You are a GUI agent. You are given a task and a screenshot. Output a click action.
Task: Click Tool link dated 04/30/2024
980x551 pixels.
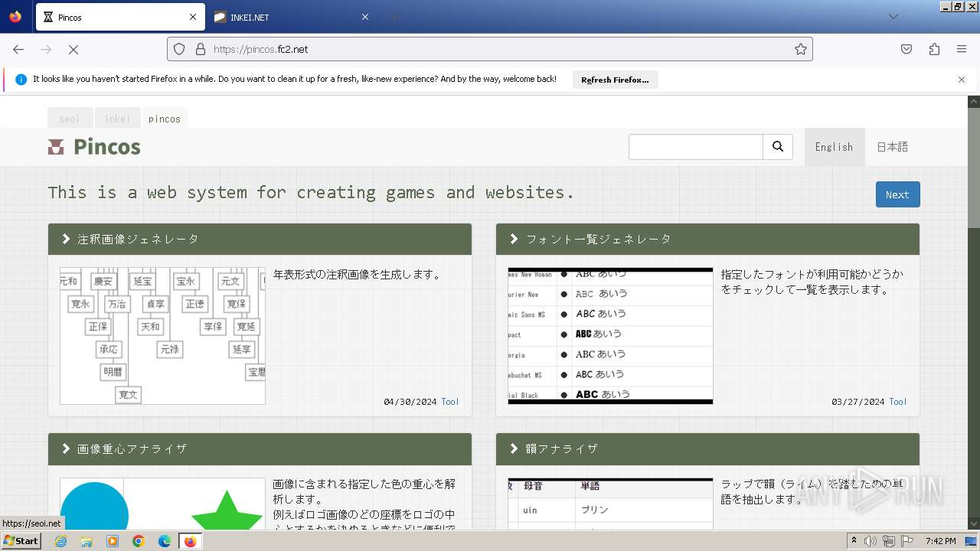click(x=450, y=402)
